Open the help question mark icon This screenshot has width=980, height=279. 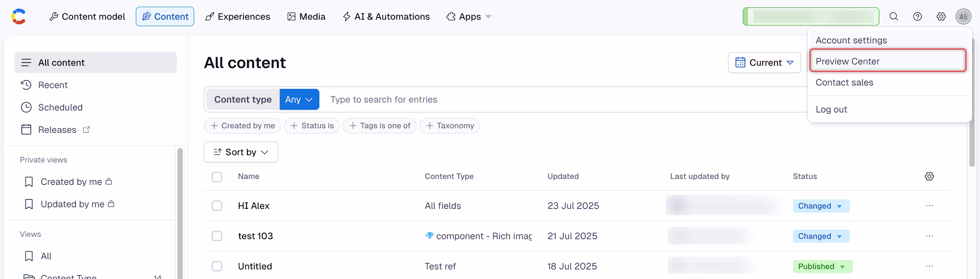[917, 16]
